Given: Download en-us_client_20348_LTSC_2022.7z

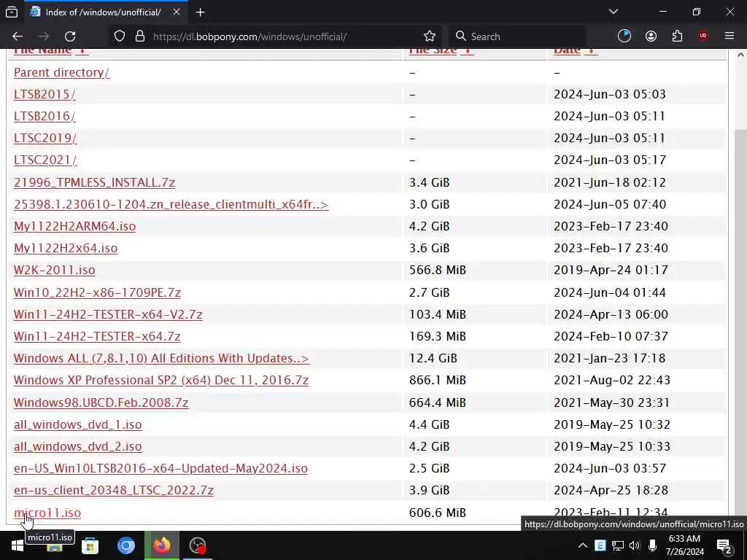Looking at the screenshot, I should 113,490.
